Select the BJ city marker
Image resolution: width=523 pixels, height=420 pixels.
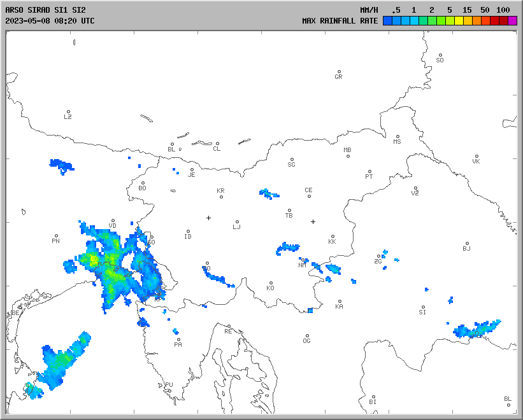467,244
